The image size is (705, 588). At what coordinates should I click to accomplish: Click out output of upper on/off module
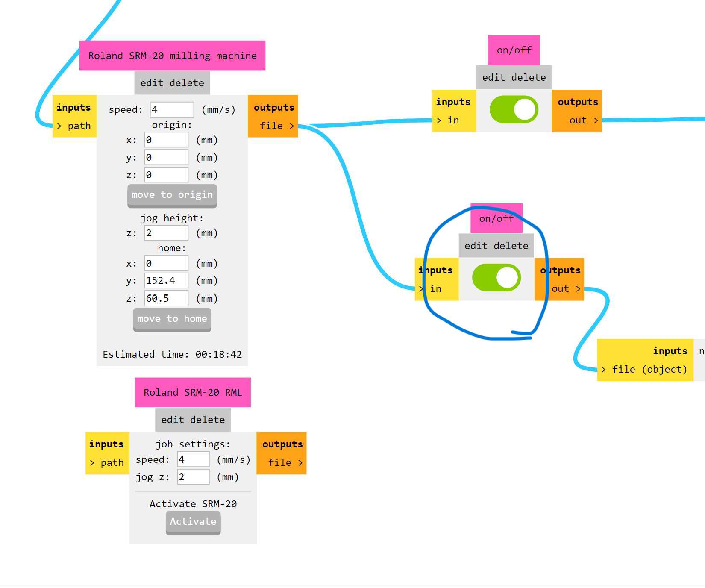click(x=583, y=120)
